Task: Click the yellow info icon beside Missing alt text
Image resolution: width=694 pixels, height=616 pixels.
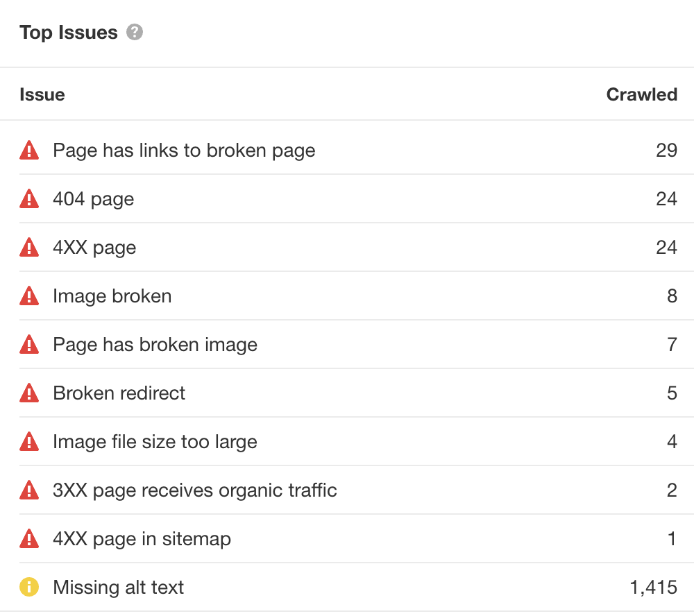Action: pos(29,588)
